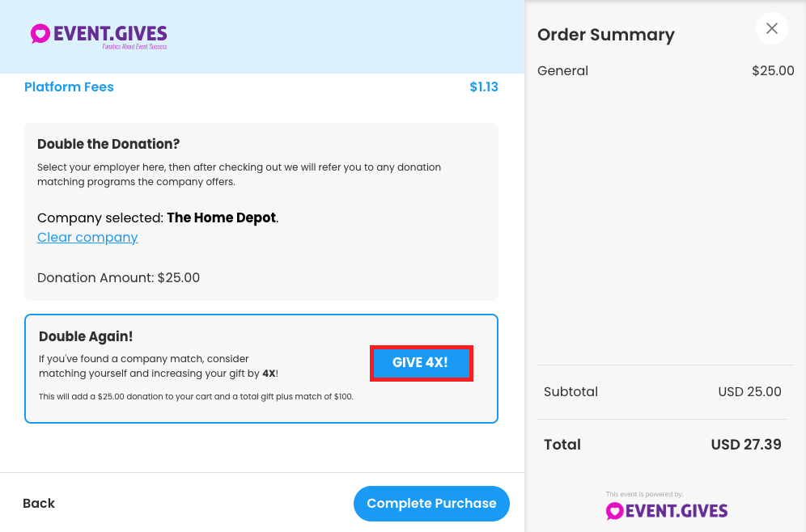Click the Platform Fees label
806x532 pixels.
(x=69, y=87)
